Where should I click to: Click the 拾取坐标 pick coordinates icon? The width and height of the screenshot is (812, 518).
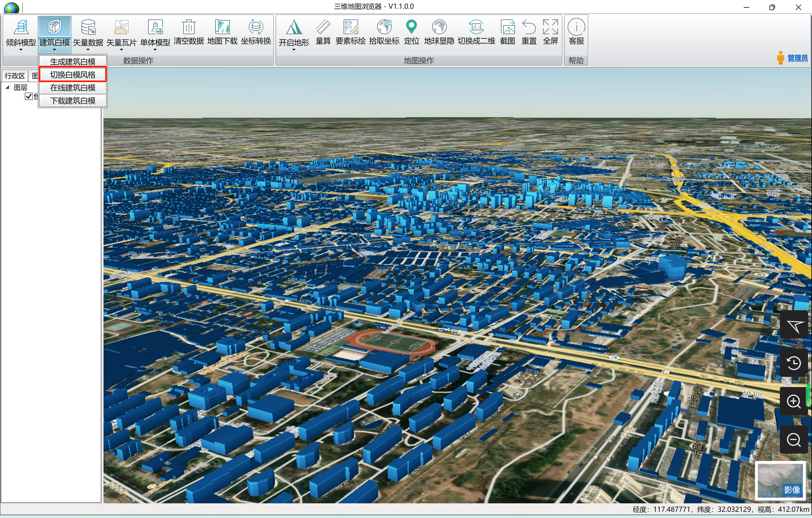[x=384, y=28]
